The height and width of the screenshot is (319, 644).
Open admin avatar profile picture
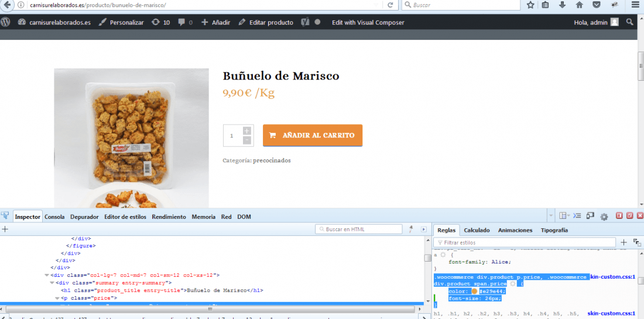(614, 22)
